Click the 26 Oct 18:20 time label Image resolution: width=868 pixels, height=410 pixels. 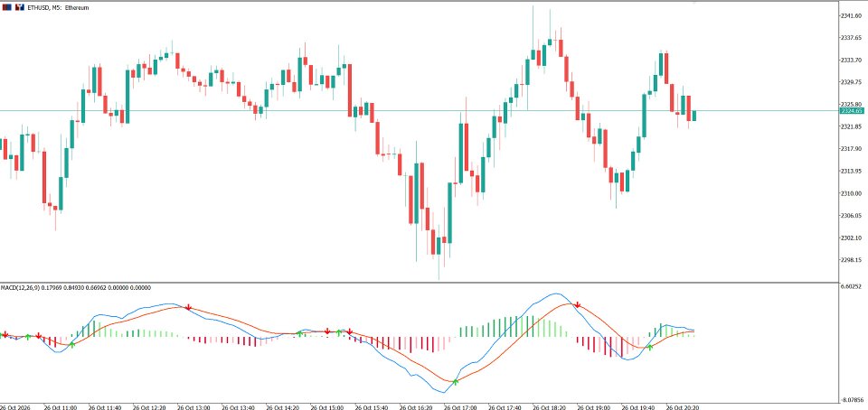[x=549, y=407]
